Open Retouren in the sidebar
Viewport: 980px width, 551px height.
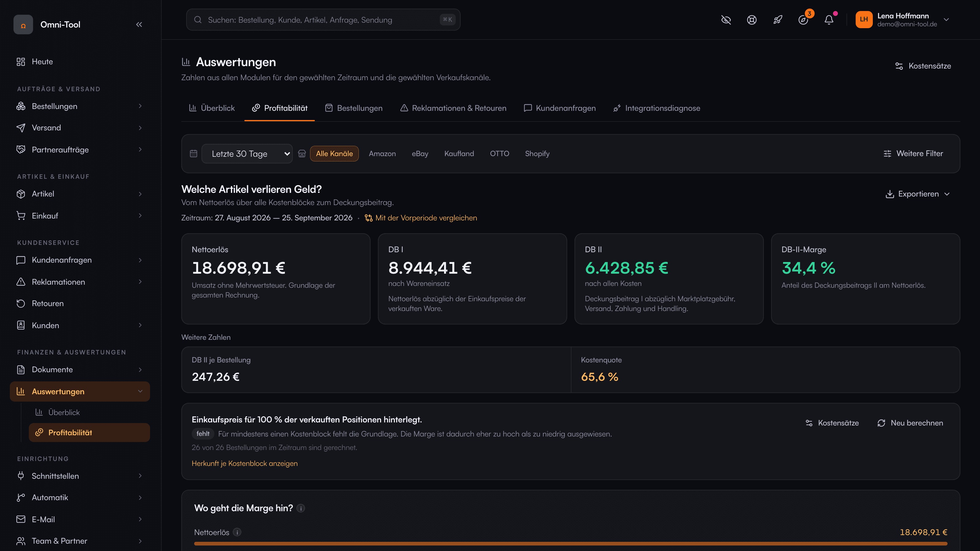(x=80, y=303)
